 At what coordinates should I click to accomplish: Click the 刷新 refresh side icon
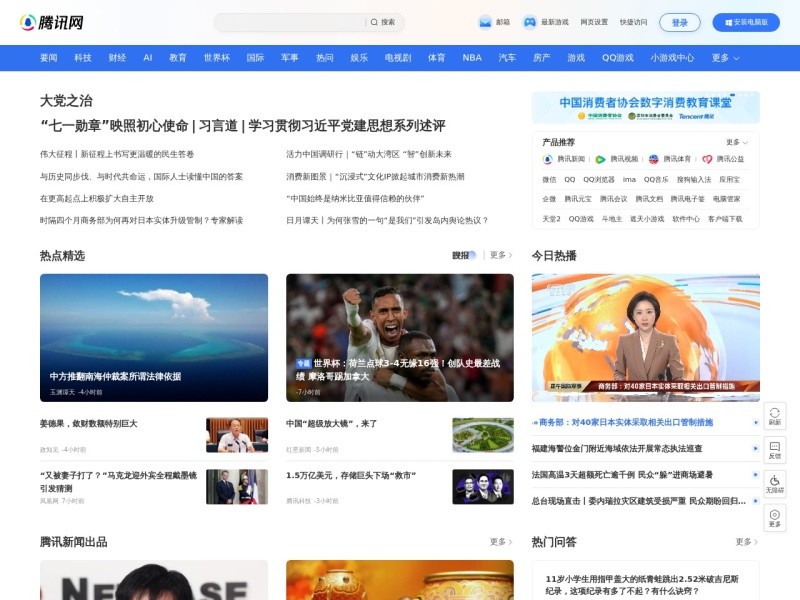[774, 416]
